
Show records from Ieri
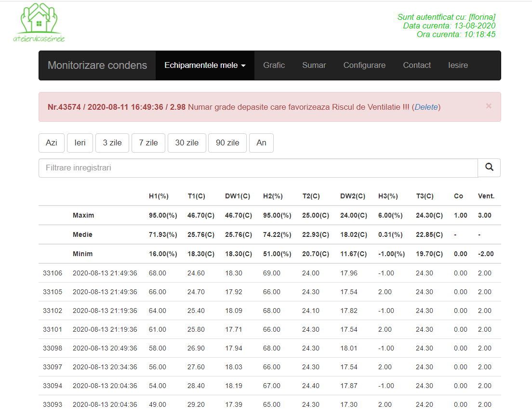(x=80, y=143)
